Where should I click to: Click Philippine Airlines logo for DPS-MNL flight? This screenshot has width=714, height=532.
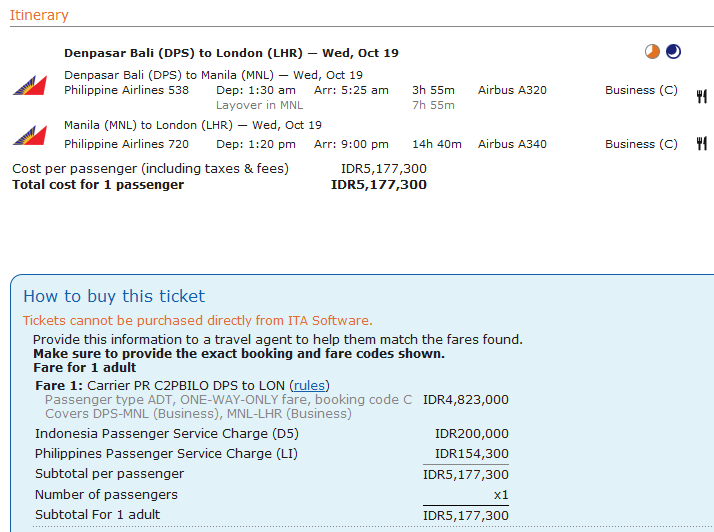(x=30, y=85)
